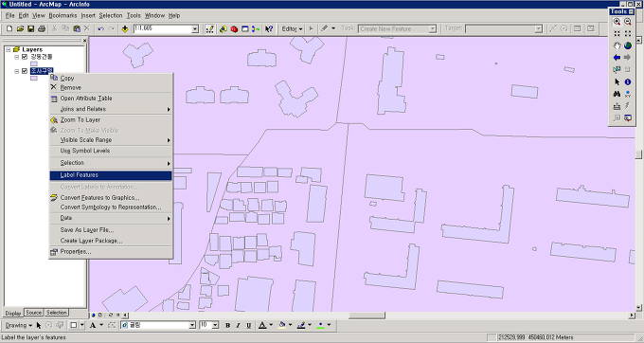Screen dimensions: 644x343
Task: Click the Go To XY tool
Action: click(x=628, y=94)
